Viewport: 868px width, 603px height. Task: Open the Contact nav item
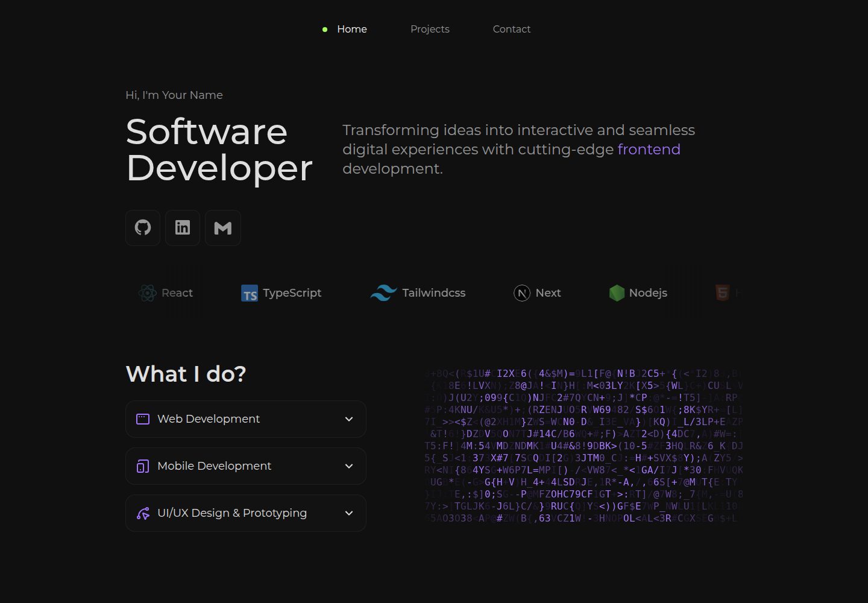pos(512,29)
